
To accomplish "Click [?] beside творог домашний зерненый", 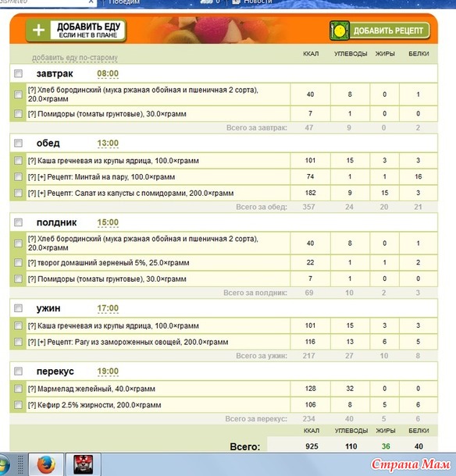I will [x=32, y=263].
